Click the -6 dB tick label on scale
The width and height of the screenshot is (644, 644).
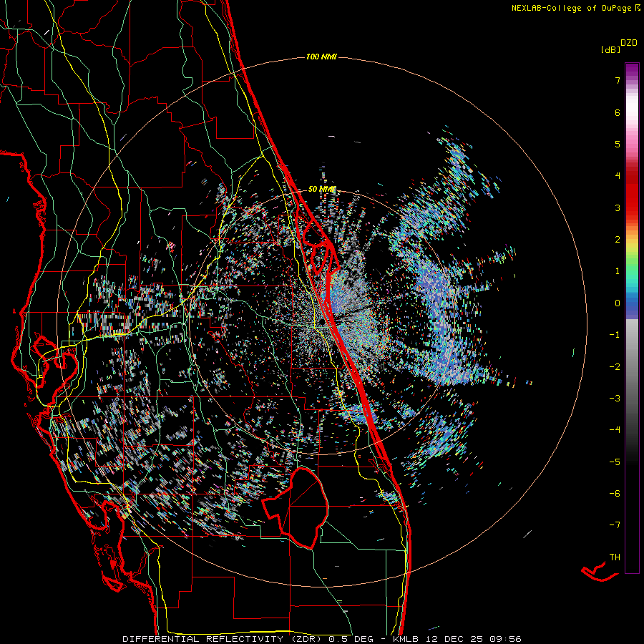tap(615, 494)
